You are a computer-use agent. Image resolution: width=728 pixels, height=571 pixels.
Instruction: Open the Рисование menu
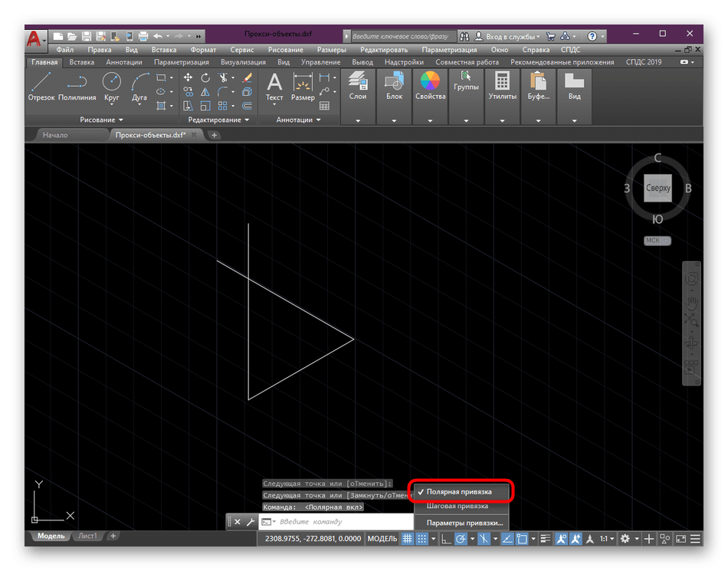pos(286,50)
